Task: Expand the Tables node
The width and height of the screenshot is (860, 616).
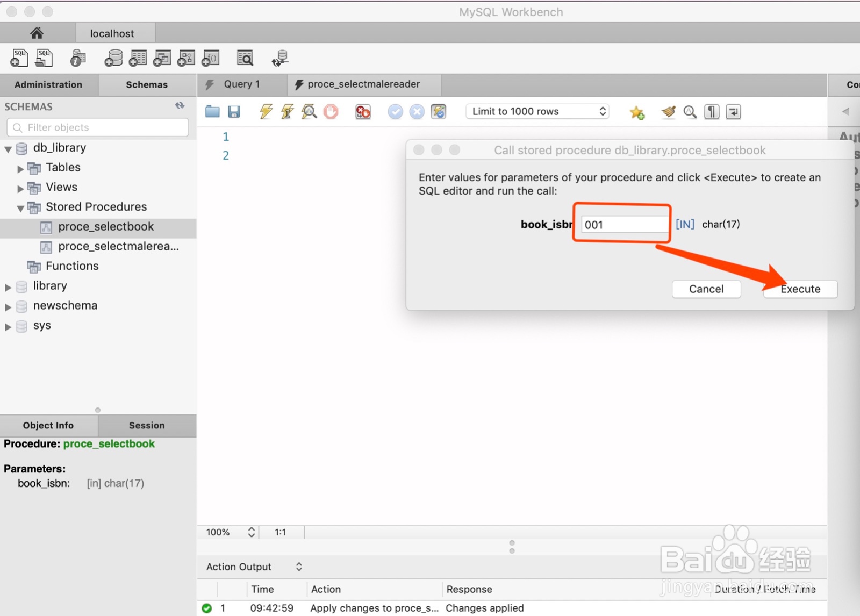Action: click(20, 169)
